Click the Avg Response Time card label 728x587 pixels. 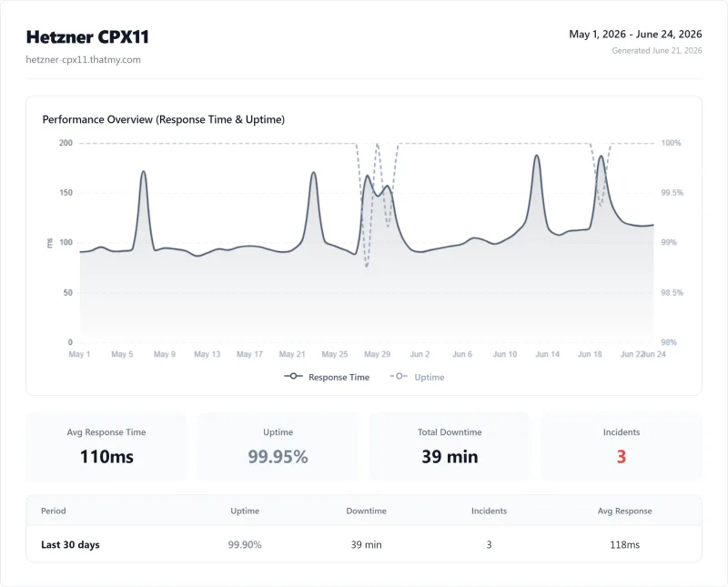click(106, 432)
